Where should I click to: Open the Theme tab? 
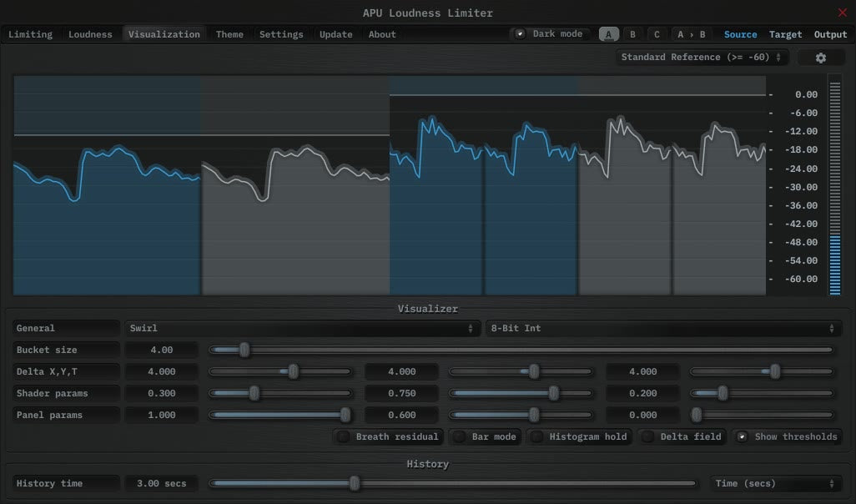point(229,34)
